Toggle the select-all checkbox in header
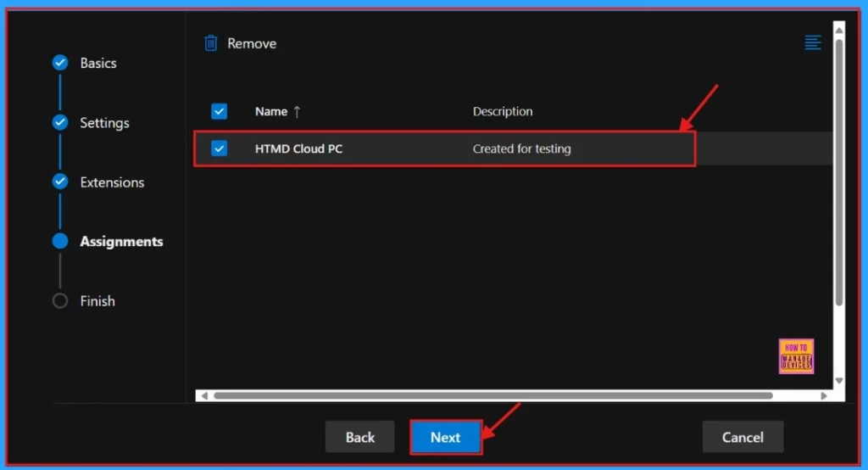The image size is (868, 470). (x=220, y=111)
